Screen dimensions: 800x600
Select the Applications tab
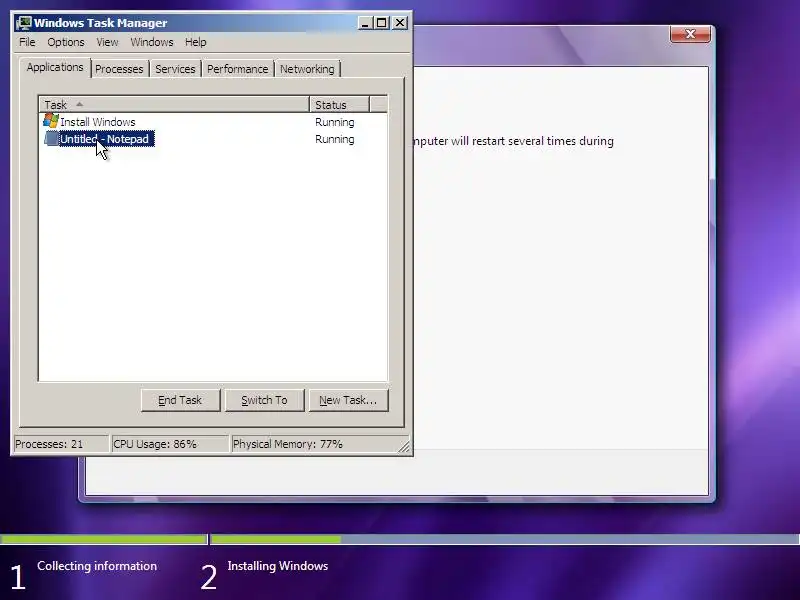pyautogui.click(x=55, y=67)
